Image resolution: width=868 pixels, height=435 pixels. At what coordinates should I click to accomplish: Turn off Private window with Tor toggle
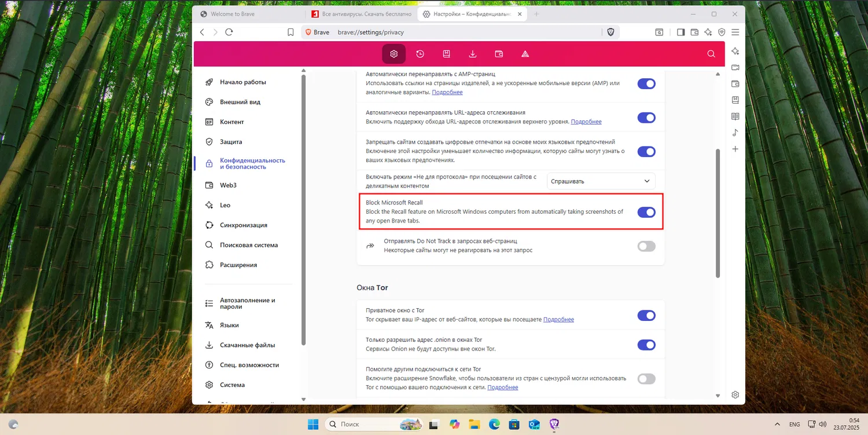coord(646,315)
